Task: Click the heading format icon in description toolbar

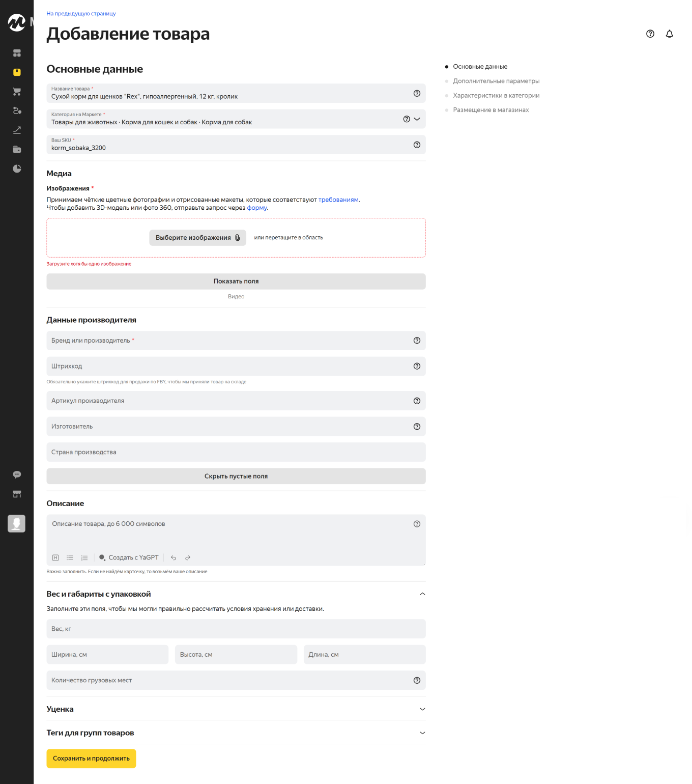Action: (x=55, y=558)
